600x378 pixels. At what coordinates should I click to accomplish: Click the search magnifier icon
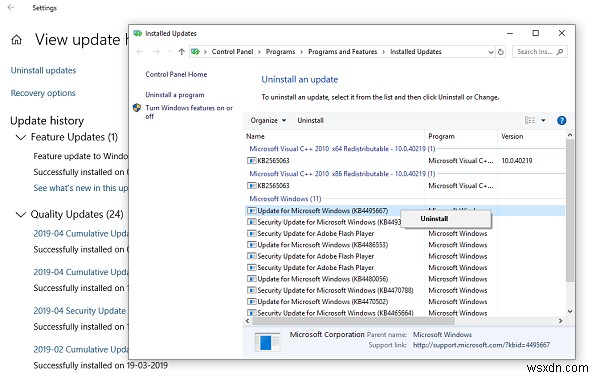click(x=560, y=52)
